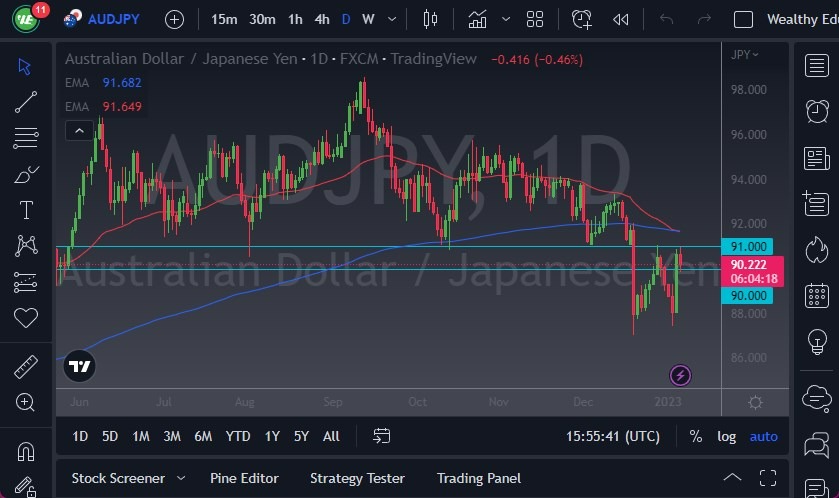Open the ideas light bulb panel
The height and width of the screenshot is (498, 839).
coord(817,341)
